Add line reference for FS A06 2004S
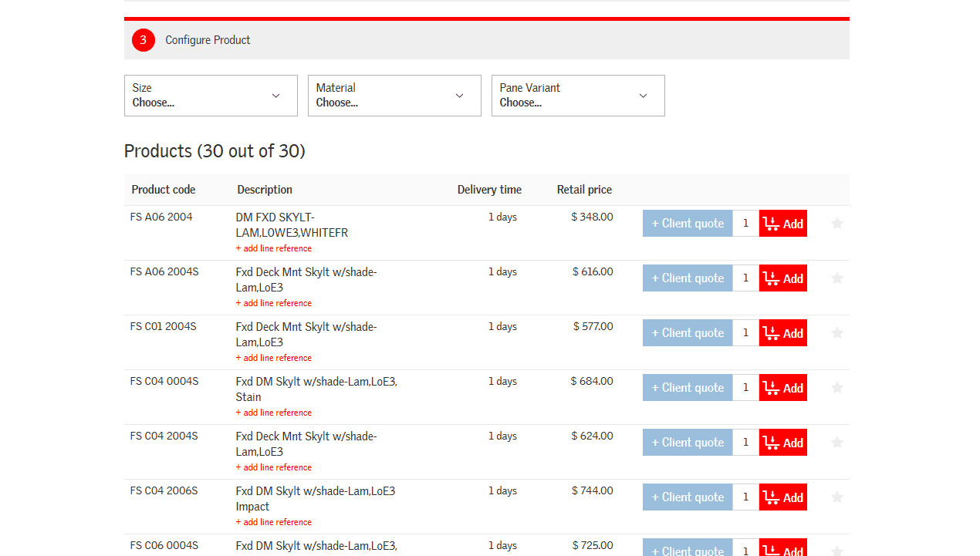Image resolution: width=980 pixels, height=556 pixels. [x=274, y=303]
